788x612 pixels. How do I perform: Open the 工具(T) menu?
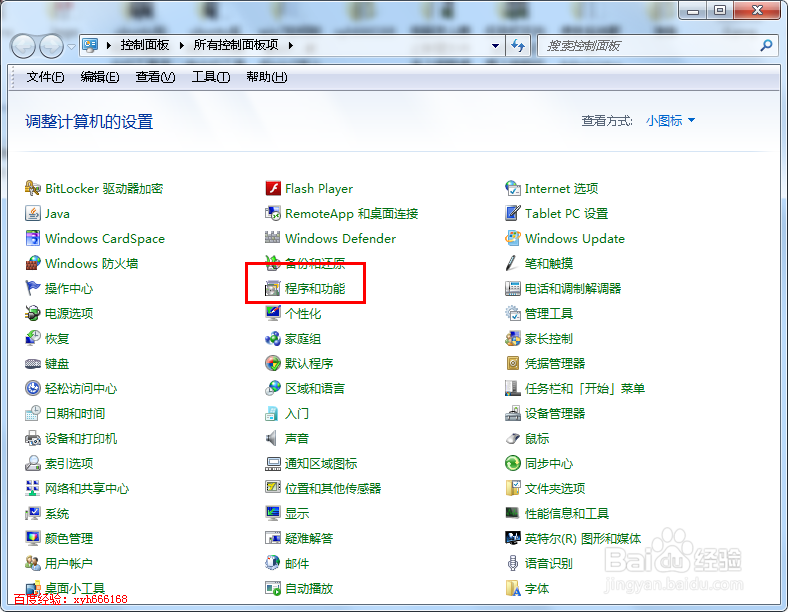[211, 77]
